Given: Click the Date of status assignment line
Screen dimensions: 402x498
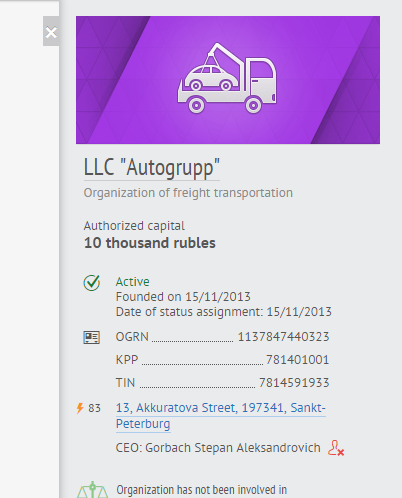Looking at the screenshot, I should 224,312.
